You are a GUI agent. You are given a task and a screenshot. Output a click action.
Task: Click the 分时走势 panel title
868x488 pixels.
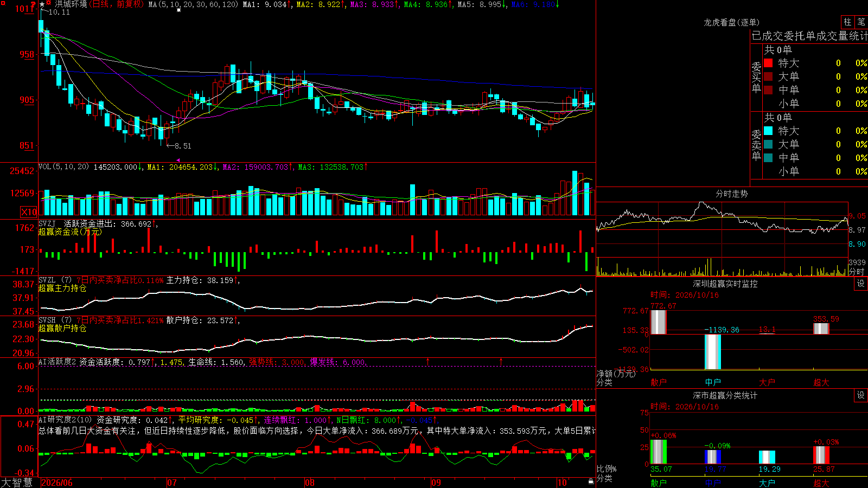point(731,194)
